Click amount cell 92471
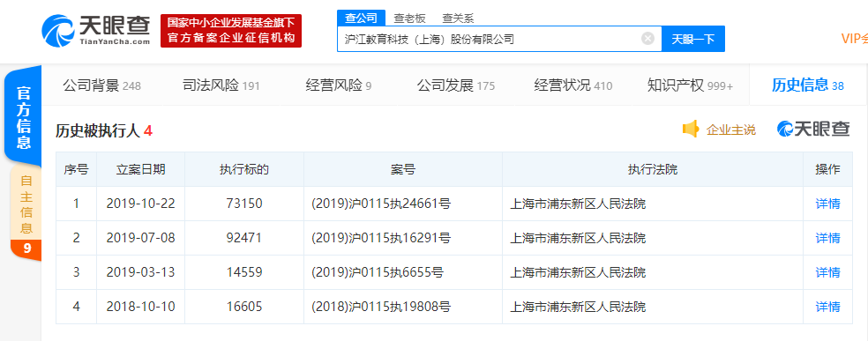This screenshot has width=868, height=341. point(244,238)
